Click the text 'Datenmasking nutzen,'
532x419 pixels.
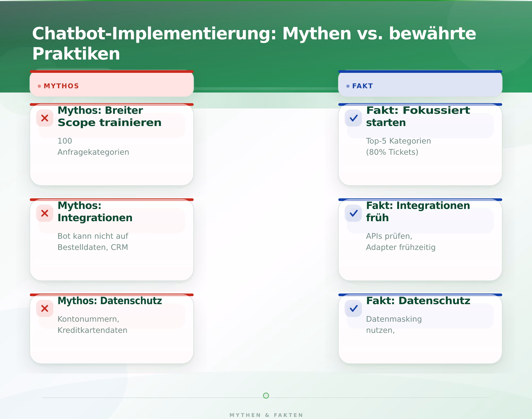(x=394, y=325)
